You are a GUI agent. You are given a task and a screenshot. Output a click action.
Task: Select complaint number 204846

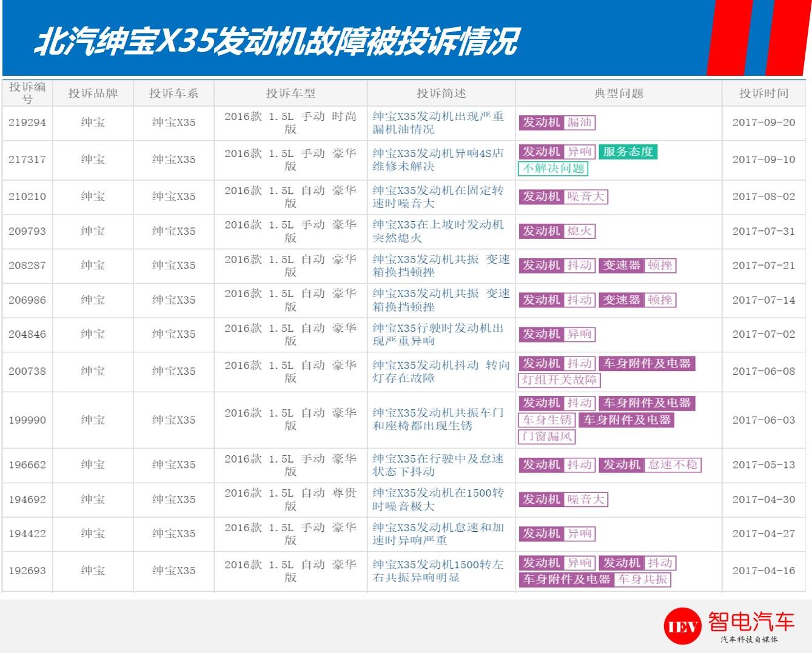[27, 334]
